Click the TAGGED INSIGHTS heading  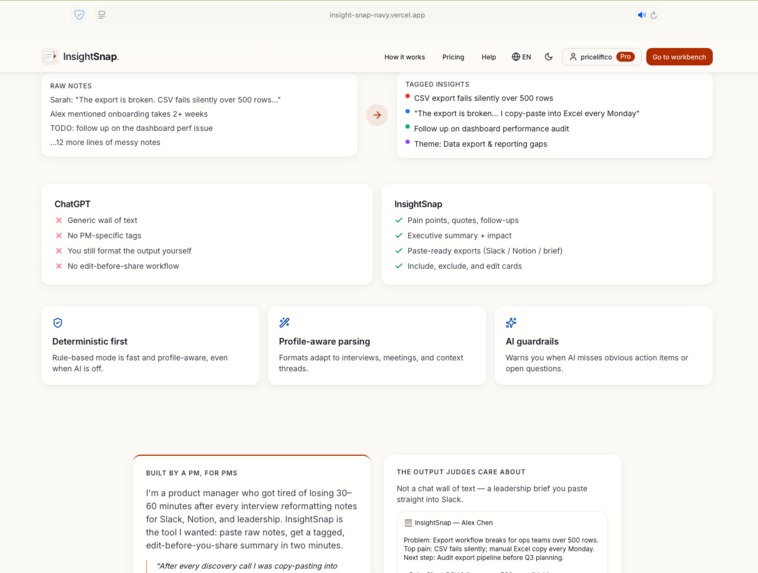pyautogui.click(x=437, y=84)
